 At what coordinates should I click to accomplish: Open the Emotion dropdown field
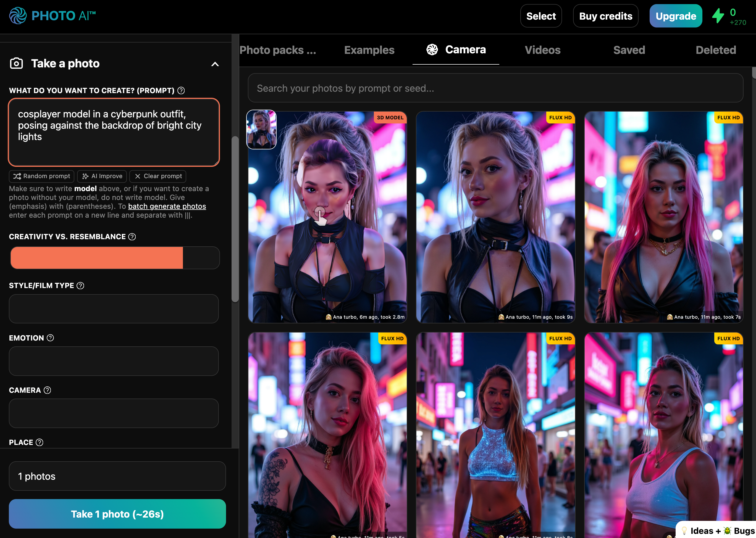(x=114, y=361)
